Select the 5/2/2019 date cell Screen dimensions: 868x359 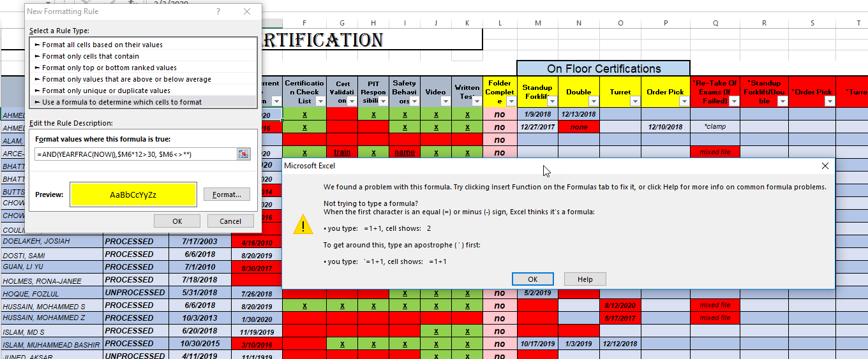537,293
